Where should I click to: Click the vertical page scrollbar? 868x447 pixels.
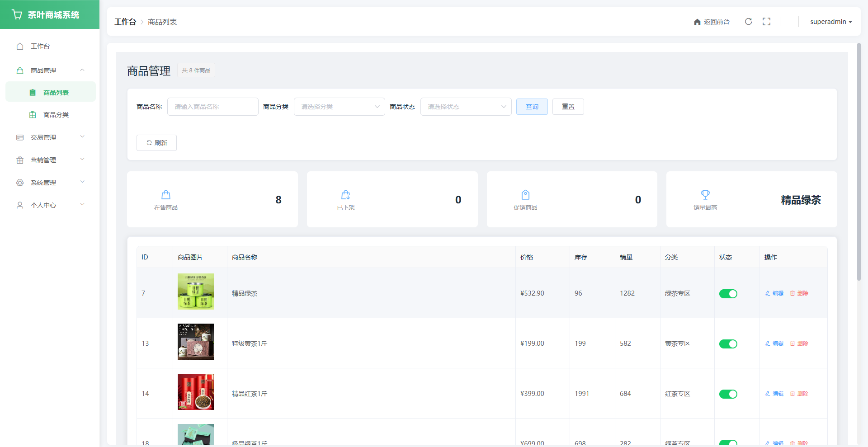tap(859, 163)
